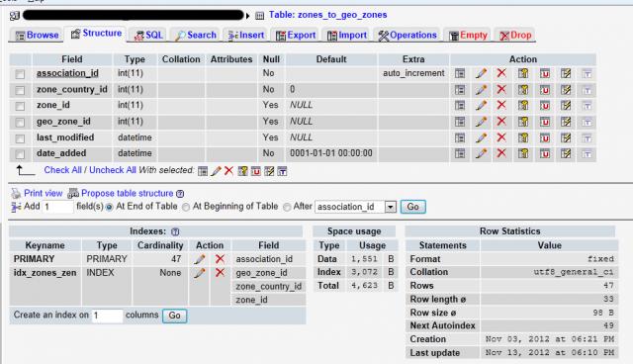Screen dimensions: 633x364
Task: Click Check All link
Action: [62, 170]
